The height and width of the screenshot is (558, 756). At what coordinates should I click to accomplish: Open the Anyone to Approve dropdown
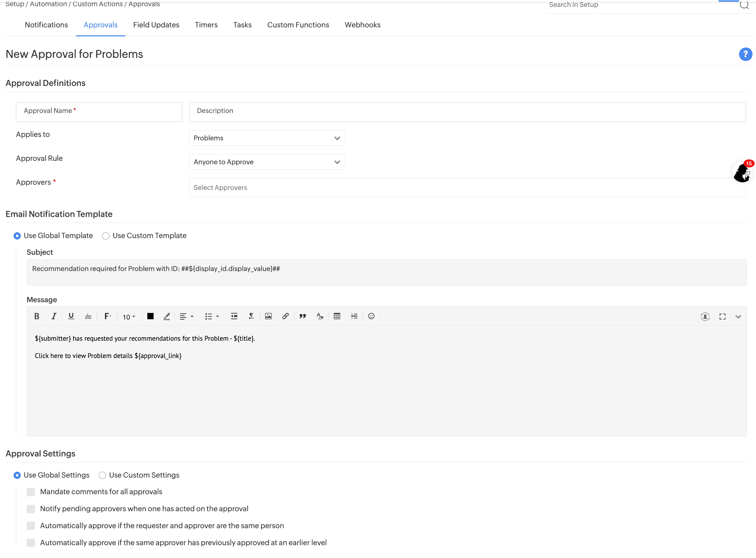(x=267, y=162)
